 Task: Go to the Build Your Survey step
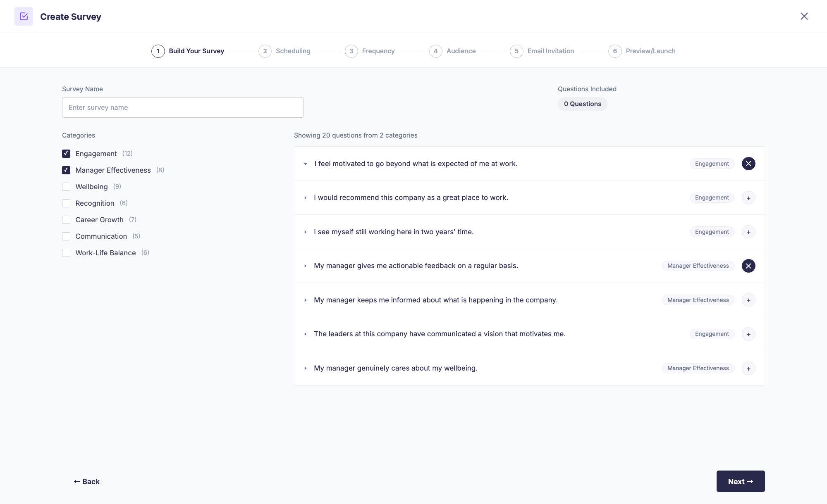[188, 51]
